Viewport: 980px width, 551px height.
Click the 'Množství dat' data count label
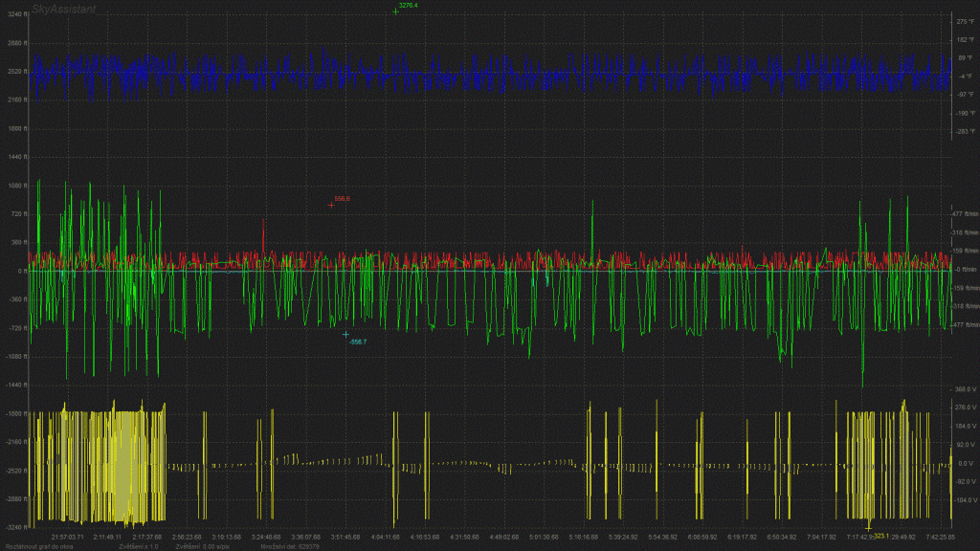point(290,546)
